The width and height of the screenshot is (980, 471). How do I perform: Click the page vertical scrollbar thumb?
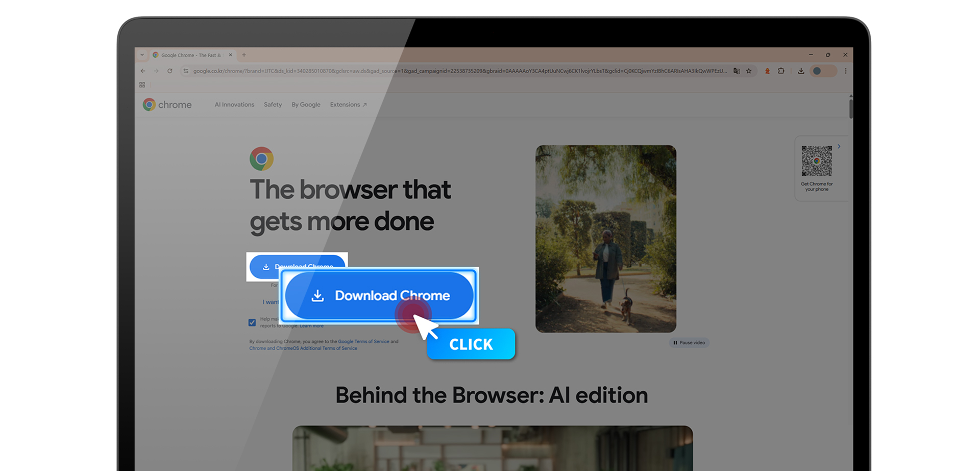pos(851,109)
